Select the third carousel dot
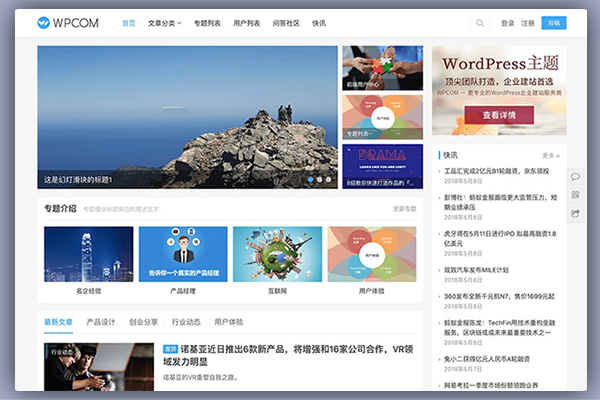The height and width of the screenshot is (400, 600). tap(329, 179)
